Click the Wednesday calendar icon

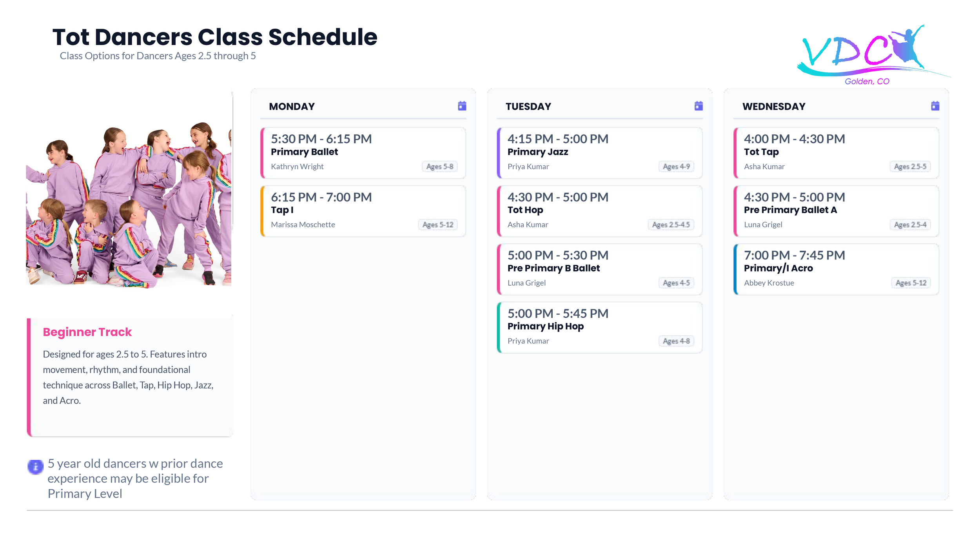pos(935,106)
